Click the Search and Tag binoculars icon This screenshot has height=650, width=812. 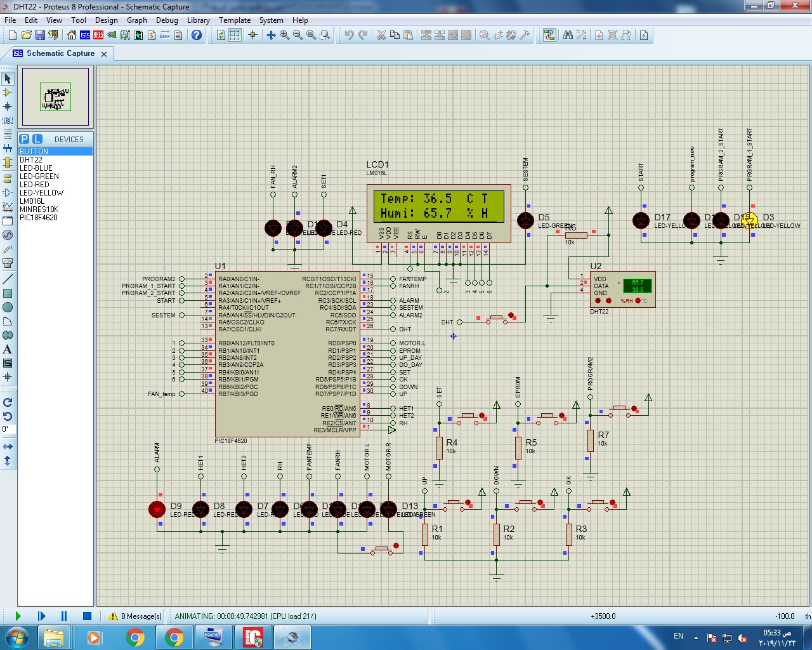[x=568, y=35]
